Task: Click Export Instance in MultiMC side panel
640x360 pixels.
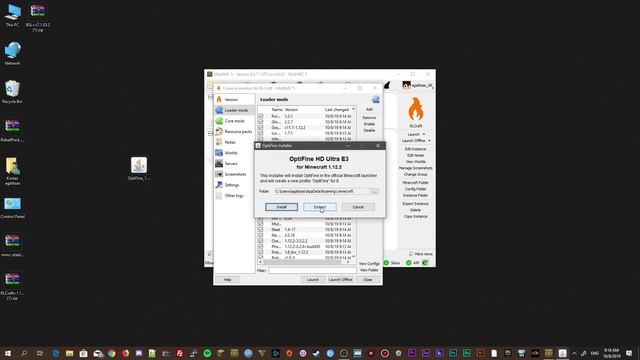Action: 416,204
